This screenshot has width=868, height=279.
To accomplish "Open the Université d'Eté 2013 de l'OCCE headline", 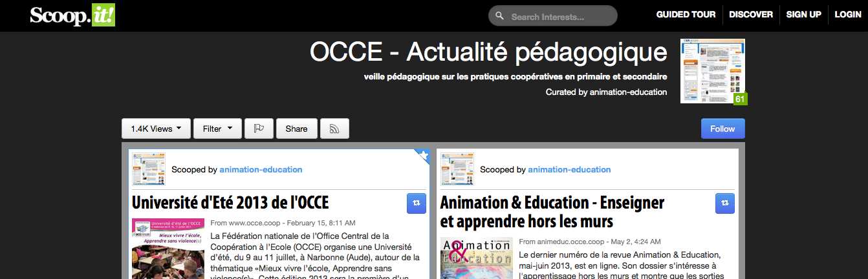I will point(230,203).
